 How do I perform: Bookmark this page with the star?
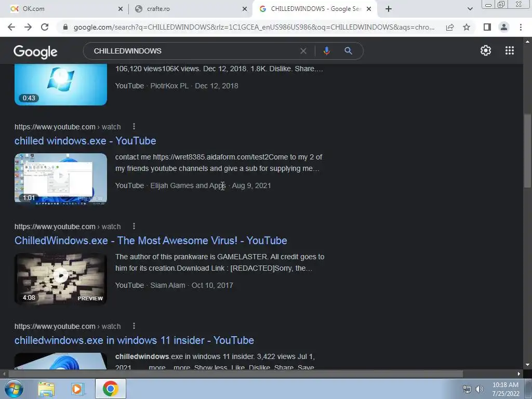[467, 27]
